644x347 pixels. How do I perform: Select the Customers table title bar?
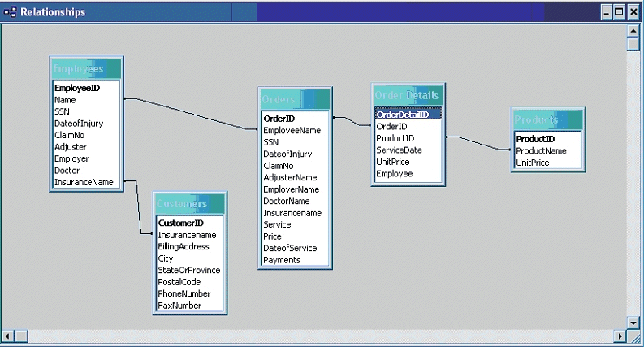tap(190, 203)
